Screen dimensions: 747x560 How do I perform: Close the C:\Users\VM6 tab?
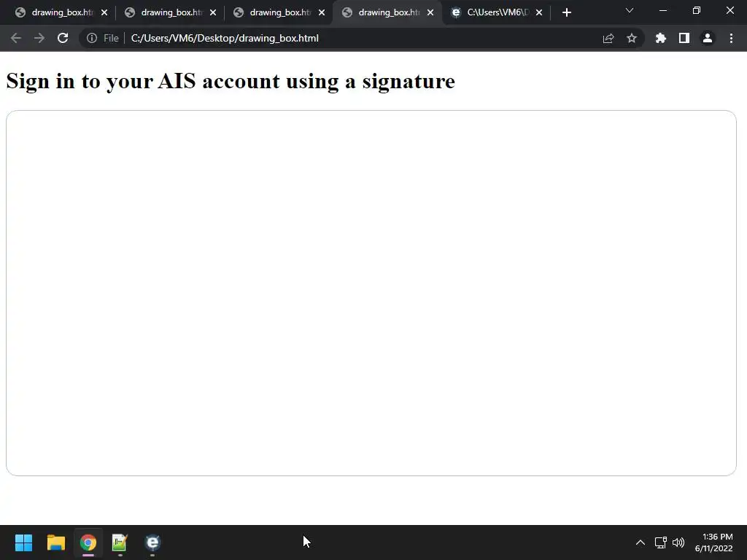(539, 12)
